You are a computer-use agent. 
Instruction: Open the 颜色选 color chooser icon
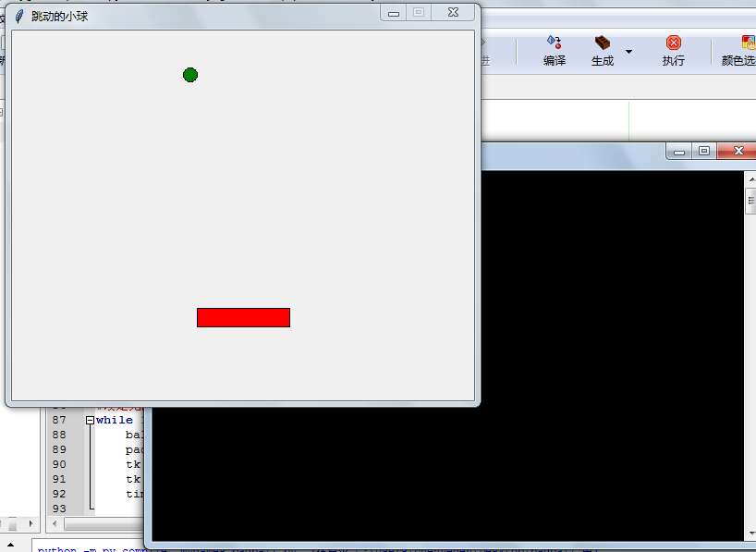749,43
